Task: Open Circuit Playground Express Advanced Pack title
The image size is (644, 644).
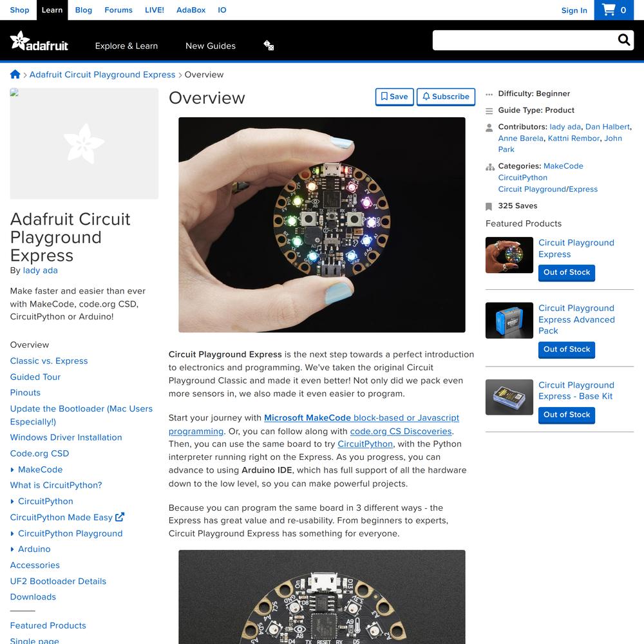Action: click(x=576, y=319)
